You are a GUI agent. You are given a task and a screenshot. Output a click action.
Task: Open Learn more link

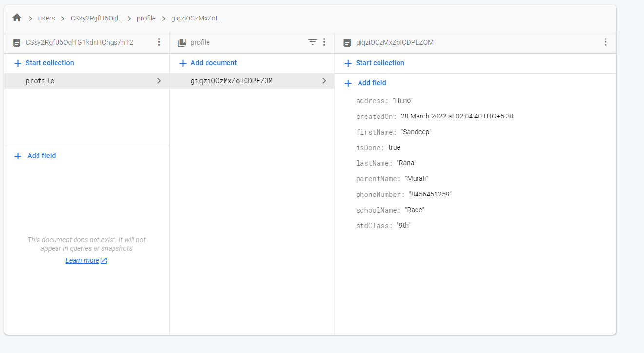coord(82,260)
